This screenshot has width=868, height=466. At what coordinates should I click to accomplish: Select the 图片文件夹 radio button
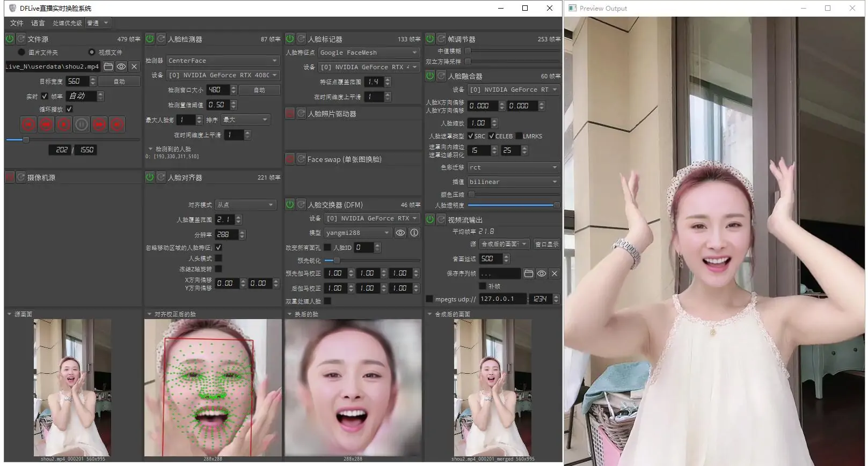pyautogui.click(x=21, y=52)
